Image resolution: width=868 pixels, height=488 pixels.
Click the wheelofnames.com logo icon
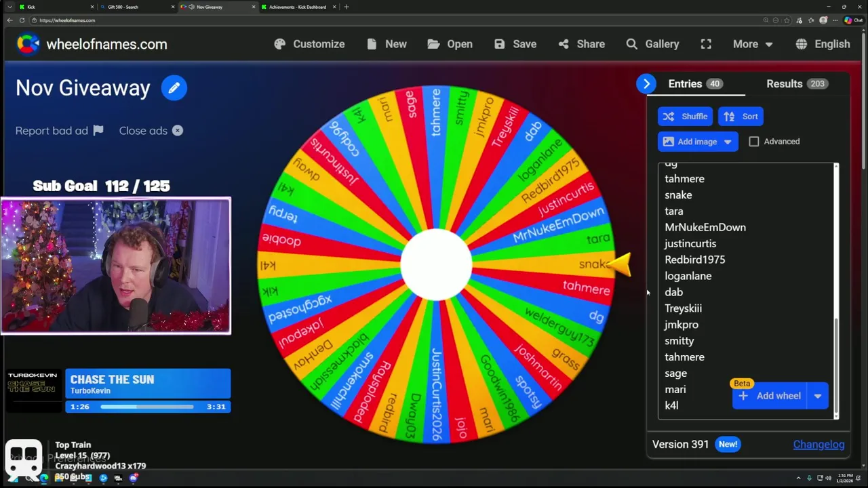[x=28, y=44]
